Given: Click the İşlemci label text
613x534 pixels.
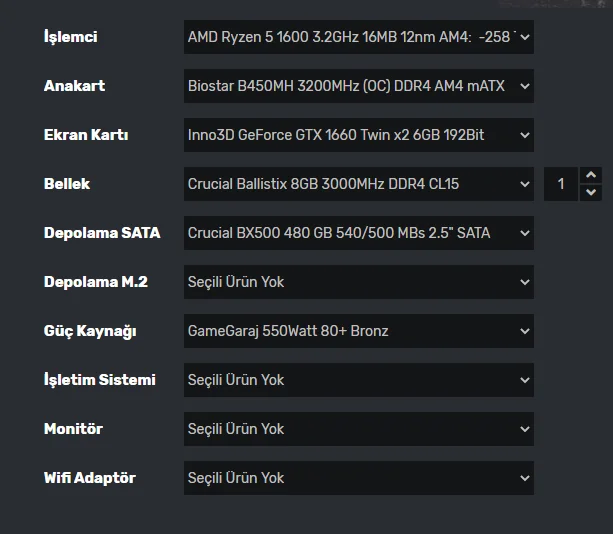Looking at the screenshot, I should (71, 38).
